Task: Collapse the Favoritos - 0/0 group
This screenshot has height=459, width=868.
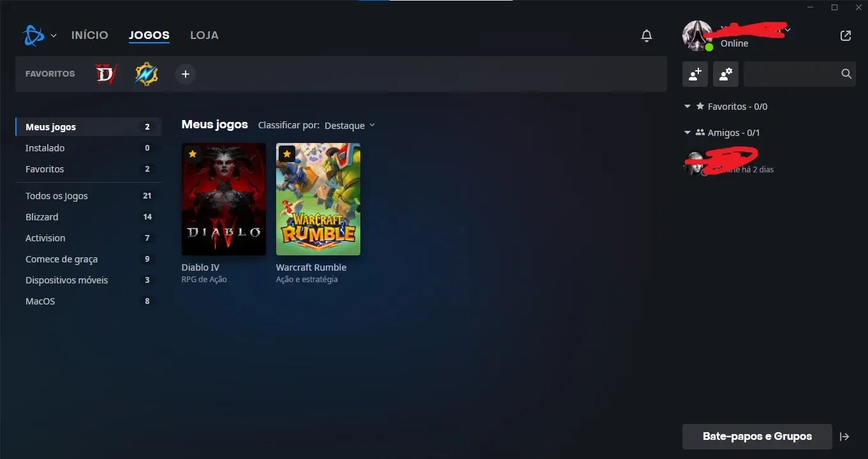Action: pyautogui.click(x=687, y=107)
